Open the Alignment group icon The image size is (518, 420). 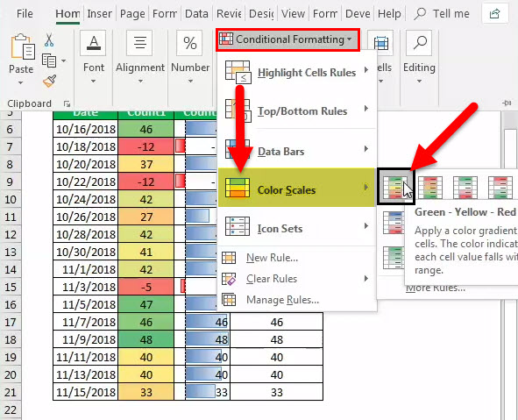140,43
